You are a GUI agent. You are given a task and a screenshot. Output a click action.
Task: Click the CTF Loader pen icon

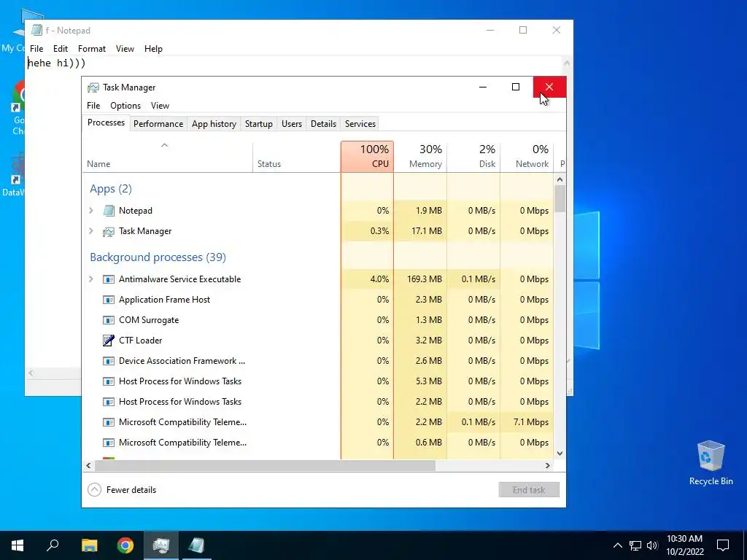(109, 341)
